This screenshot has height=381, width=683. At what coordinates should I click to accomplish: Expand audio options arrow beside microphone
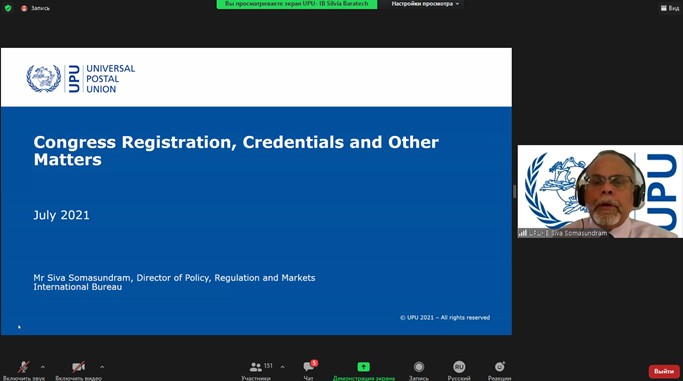pos(43,367)
